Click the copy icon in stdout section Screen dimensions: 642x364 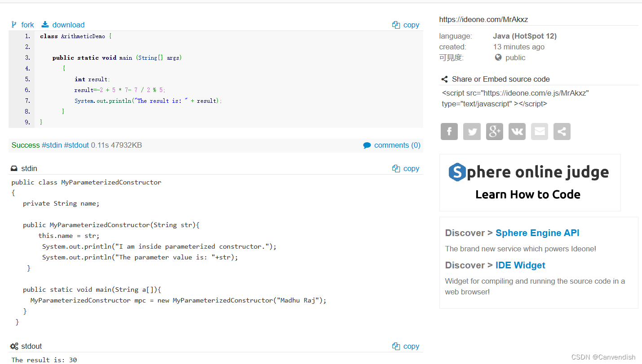[x=396, y=346]
